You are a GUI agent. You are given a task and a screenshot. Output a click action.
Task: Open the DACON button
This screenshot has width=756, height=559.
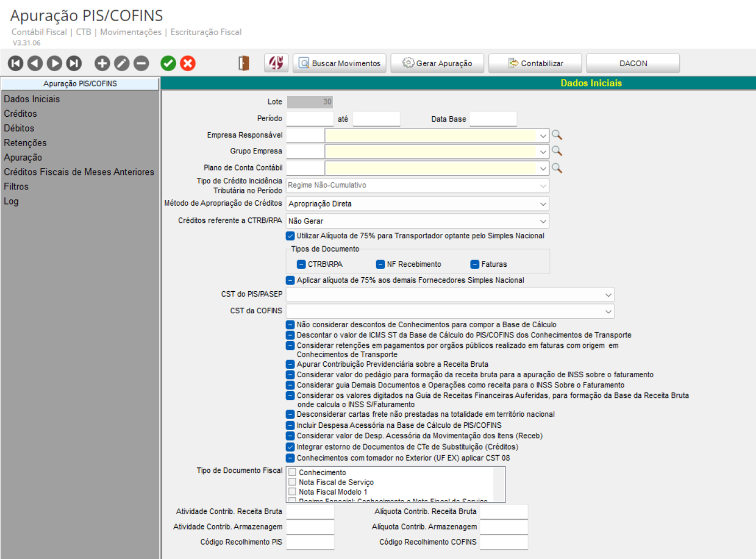pyautogui.click(x=633, y=63)
